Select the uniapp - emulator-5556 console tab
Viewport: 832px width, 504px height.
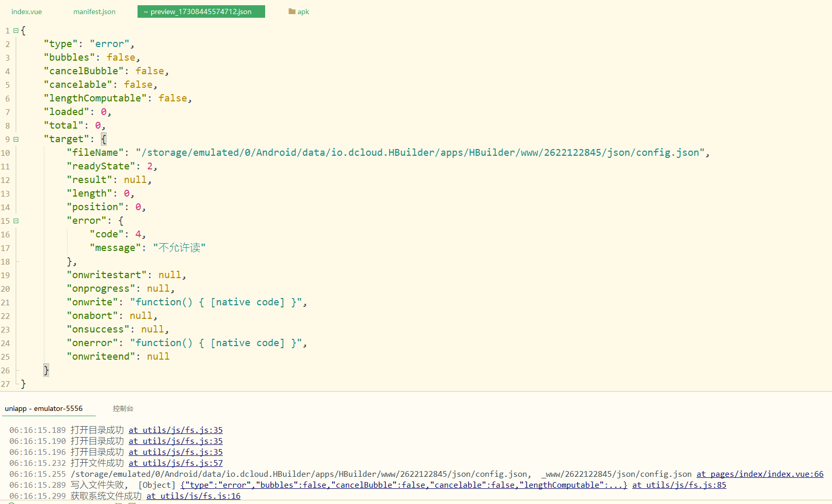tap(44, 408)
